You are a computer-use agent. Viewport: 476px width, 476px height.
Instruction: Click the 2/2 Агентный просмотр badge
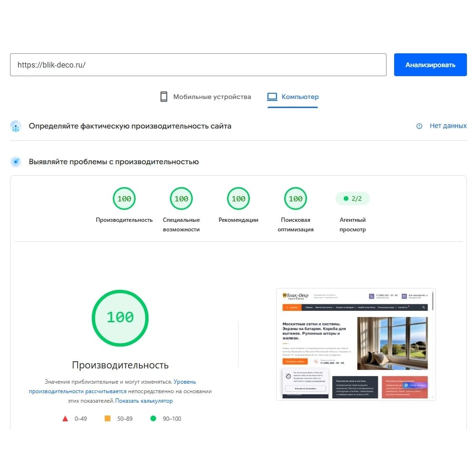point(352,198)
